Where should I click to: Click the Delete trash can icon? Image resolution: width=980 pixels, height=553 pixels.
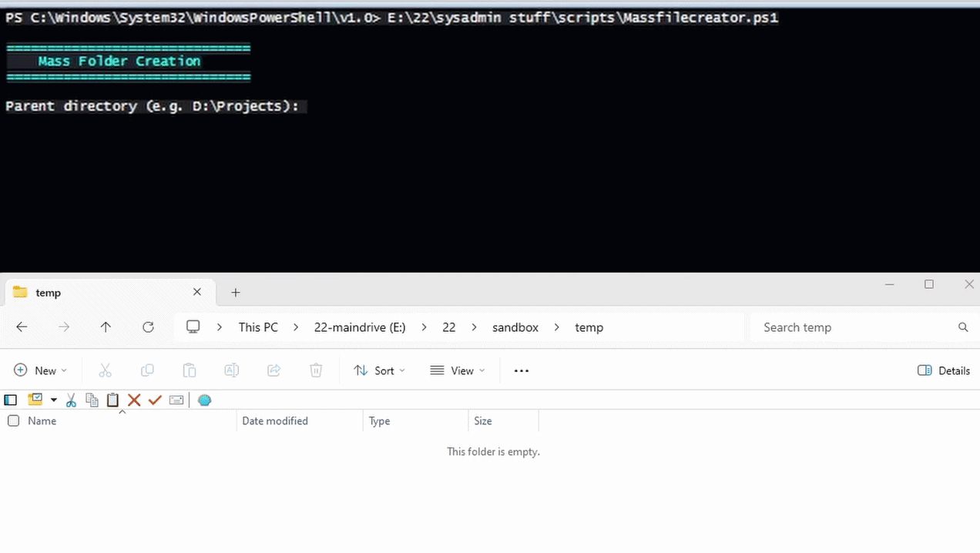point(316,370)
